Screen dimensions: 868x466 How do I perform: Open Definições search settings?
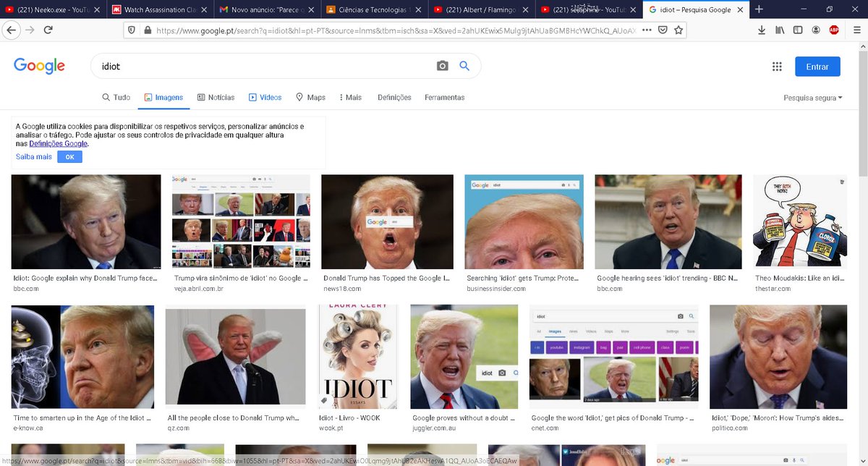click(x=394, y=97)
